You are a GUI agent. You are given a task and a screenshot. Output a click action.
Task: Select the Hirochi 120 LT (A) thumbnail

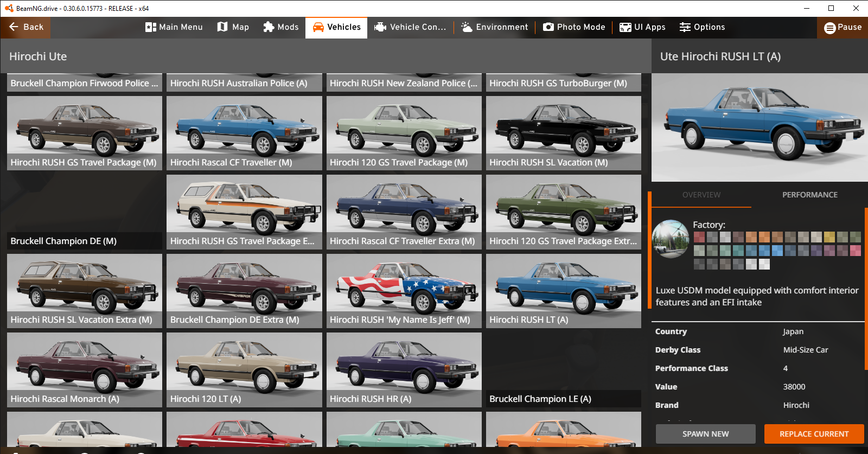244,370
